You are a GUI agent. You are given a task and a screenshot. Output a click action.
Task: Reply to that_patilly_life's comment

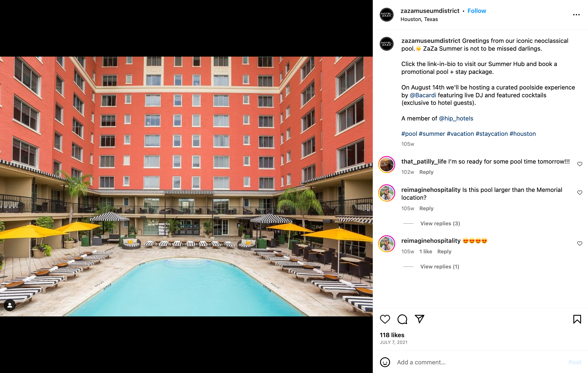426,172
